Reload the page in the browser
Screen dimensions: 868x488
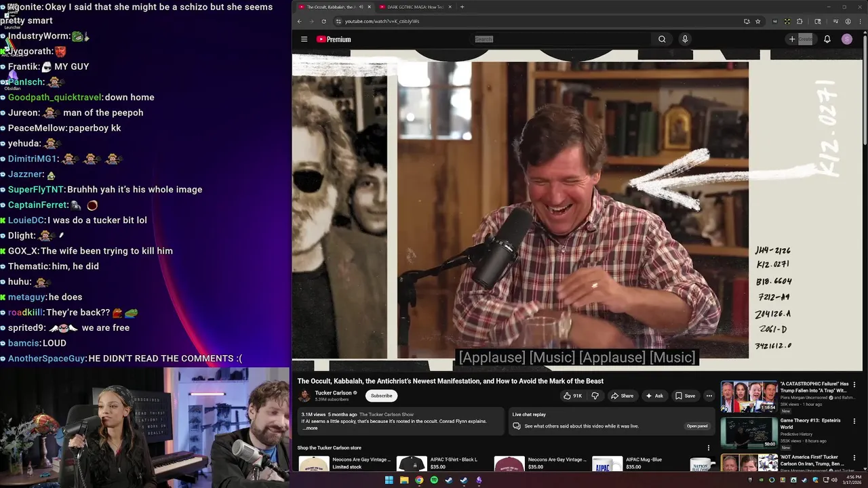click(323, 21)
